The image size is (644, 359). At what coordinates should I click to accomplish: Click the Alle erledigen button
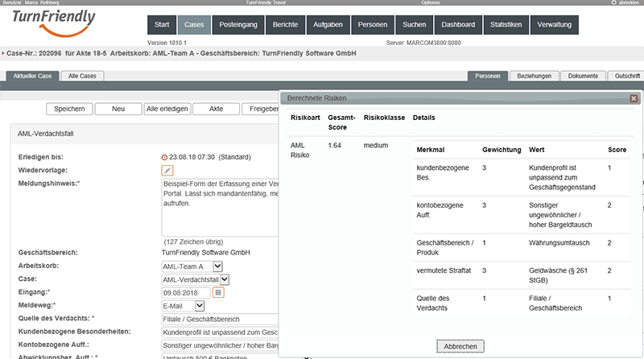[x=167, y=109]
